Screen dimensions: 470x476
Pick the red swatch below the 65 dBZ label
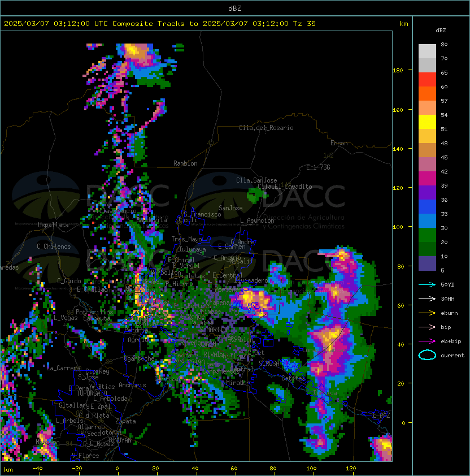coord(427,80)
